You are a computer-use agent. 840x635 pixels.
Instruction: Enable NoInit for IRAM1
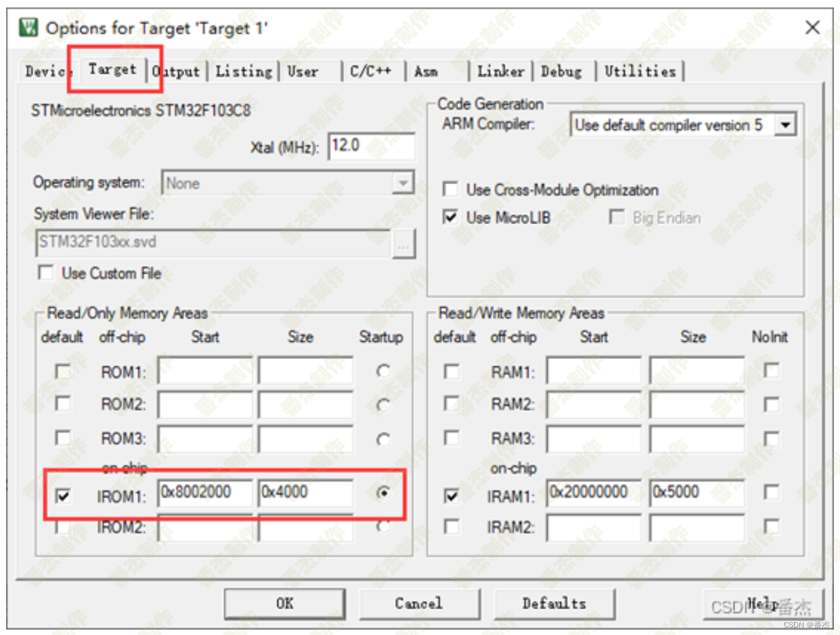771,493
